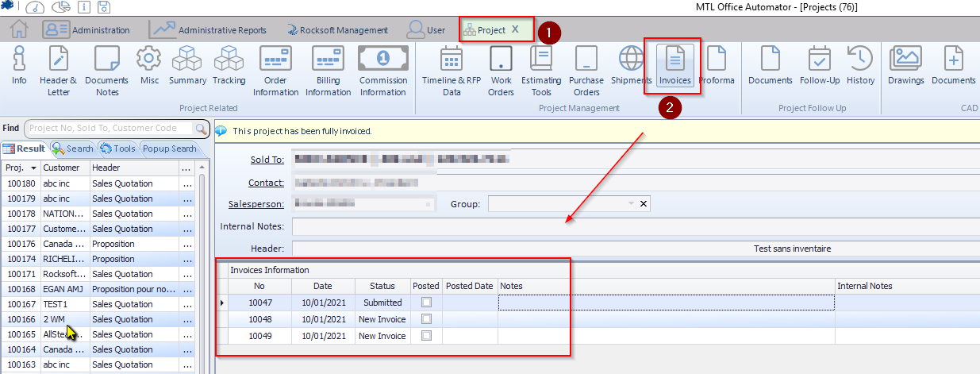Image resolution: width=980 pixels, height=374 pixels.
Task: Open Billing Information
Action: point(328,71)
